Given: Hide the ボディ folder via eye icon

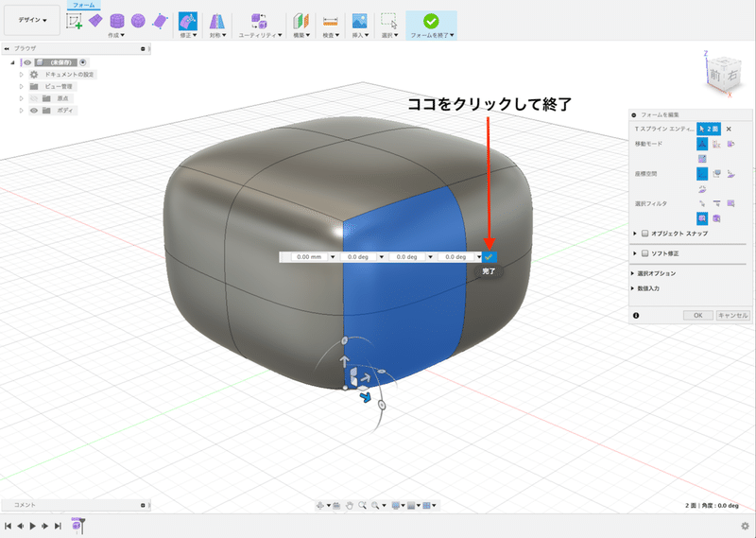Looking at the screenshot, I should [34, 111].
